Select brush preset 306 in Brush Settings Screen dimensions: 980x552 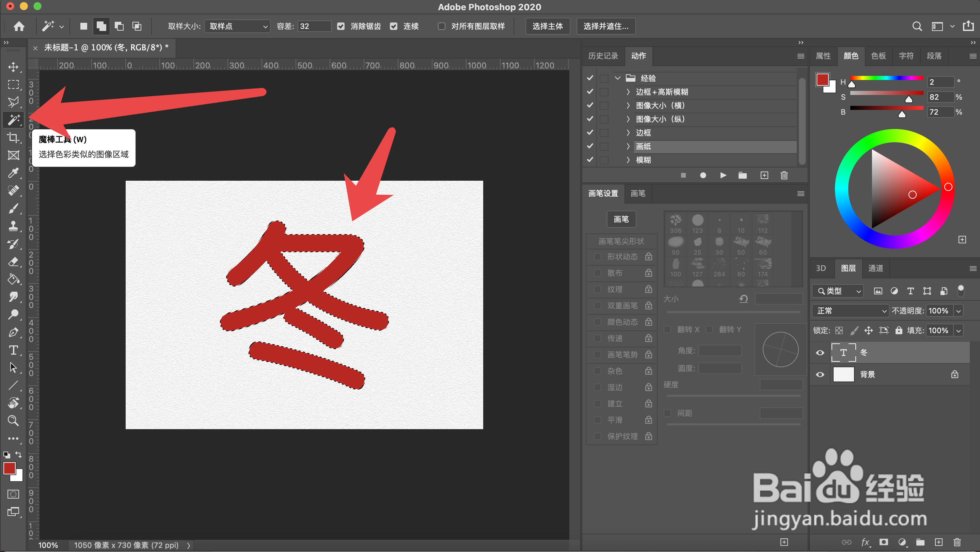click(x=676, y=221)
